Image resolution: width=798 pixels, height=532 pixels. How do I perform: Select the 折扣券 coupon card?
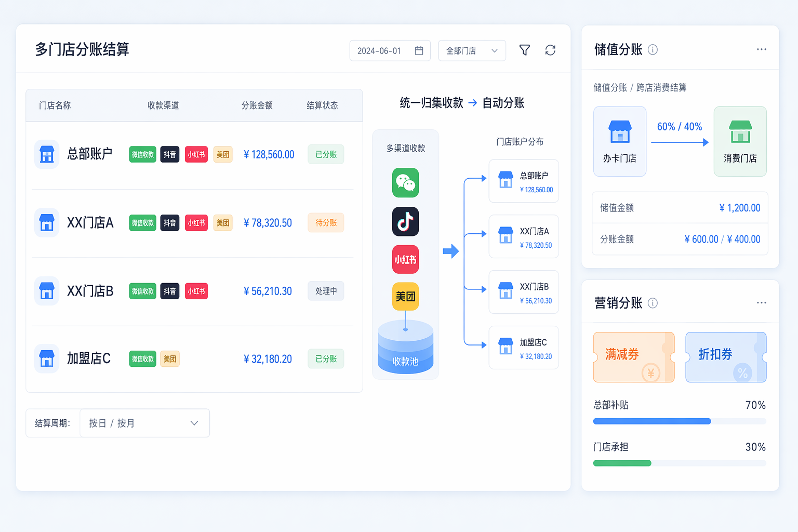pos(726,357)
